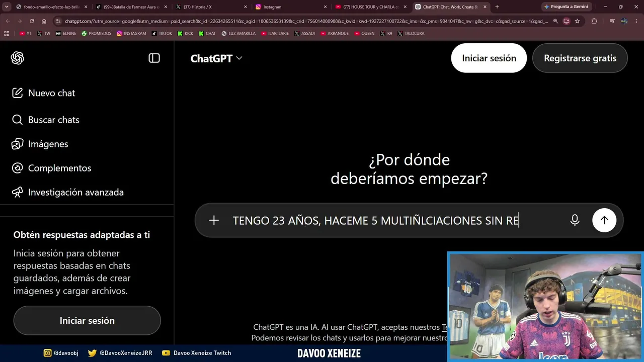Switch to the fondo-amarillo-efecto-luz tab

click(50, 7)
